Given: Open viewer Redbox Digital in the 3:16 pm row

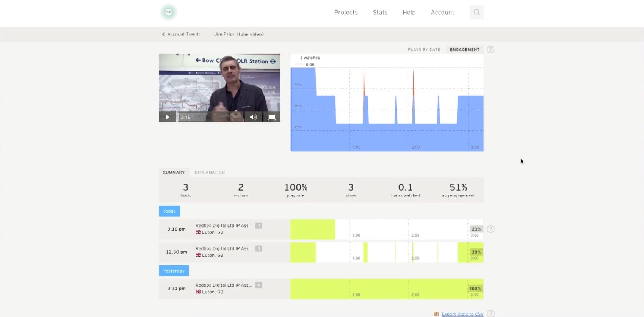Looking at the screenshot, I should [224, 226].
